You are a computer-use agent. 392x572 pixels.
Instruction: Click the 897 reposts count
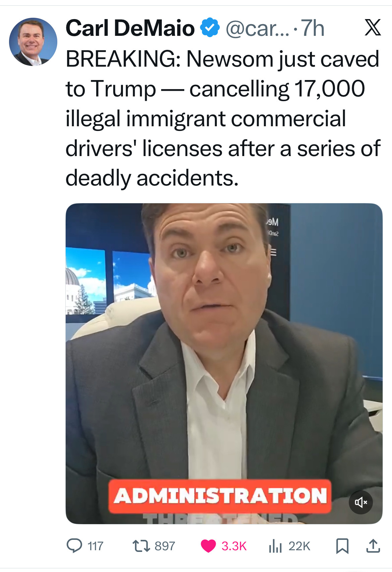(x=165, y=546)
